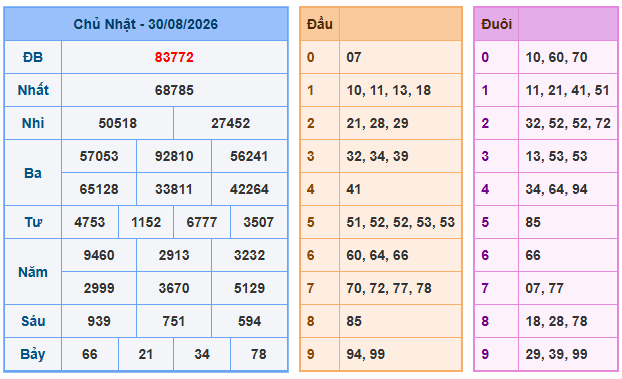Click Đầu row 1 values 10, 11, 13, 18
The width and height of the screenshot is (622, 379).
click(389, 90)
